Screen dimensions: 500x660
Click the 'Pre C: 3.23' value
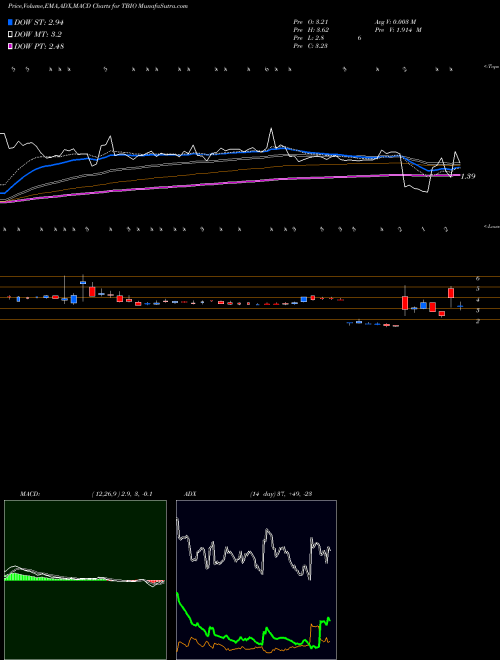point(311,46)
